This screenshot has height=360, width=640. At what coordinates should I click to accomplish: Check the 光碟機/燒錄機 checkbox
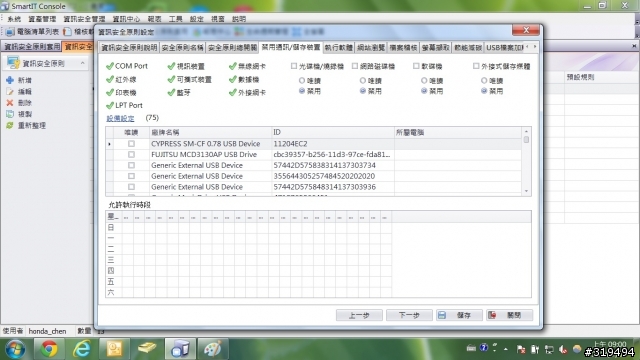[294, 66]
